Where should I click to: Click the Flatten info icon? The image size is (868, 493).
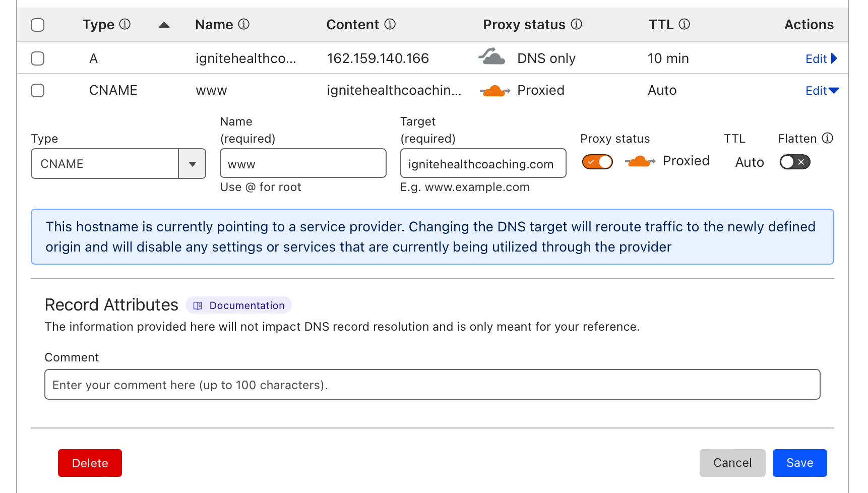point(828,138)
